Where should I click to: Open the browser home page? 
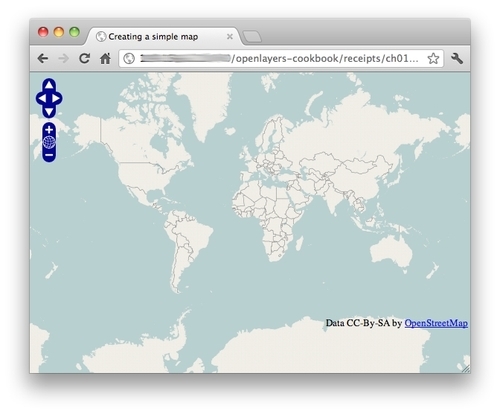[105, 59]
